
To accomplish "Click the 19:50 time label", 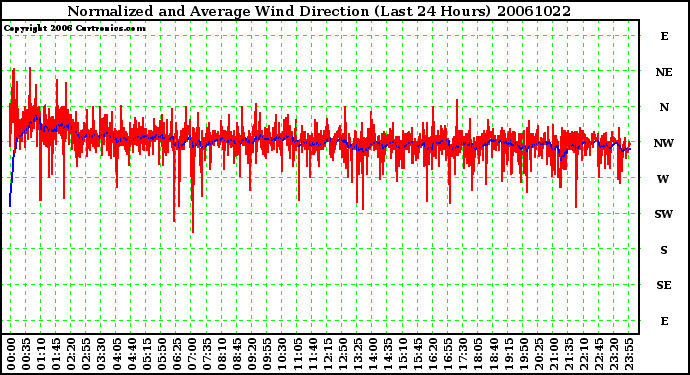I will point(524,354).
